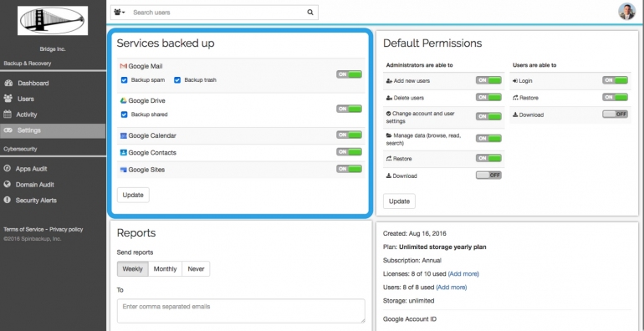Click the add-user icon beside Add new users
The width and height of the screenshot is (644, 331).
[389, 81]
